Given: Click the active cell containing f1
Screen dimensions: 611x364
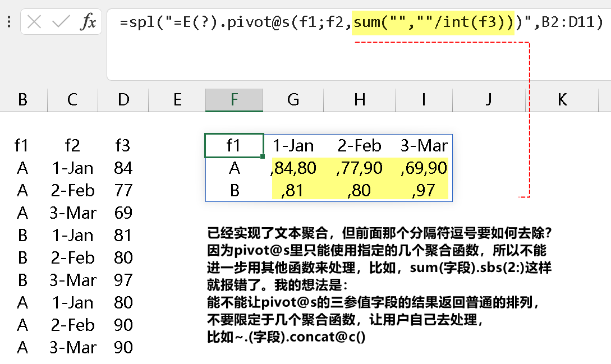Looking at the screenshot, I should (234, 146).
